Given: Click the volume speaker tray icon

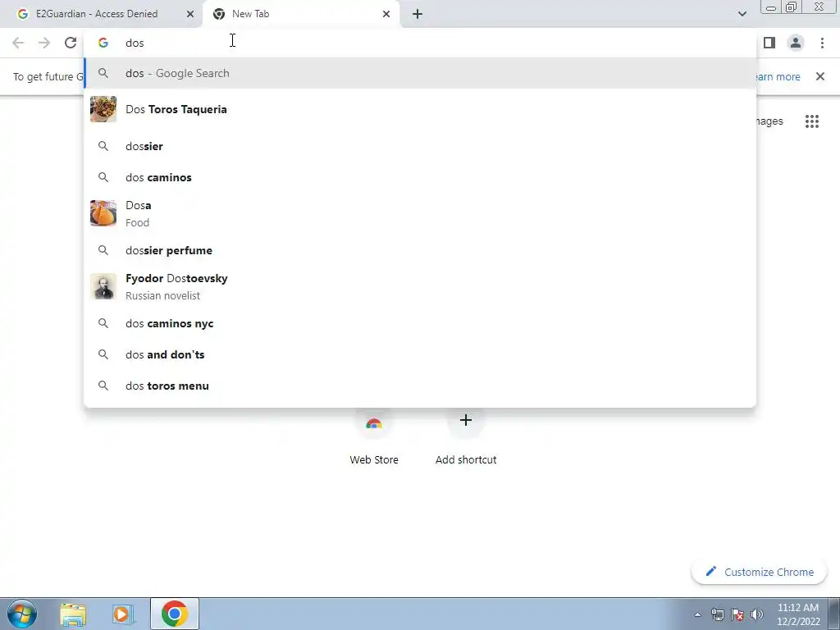Looking at the screenshot, I should pyautogui.click(x=756, y=614).
